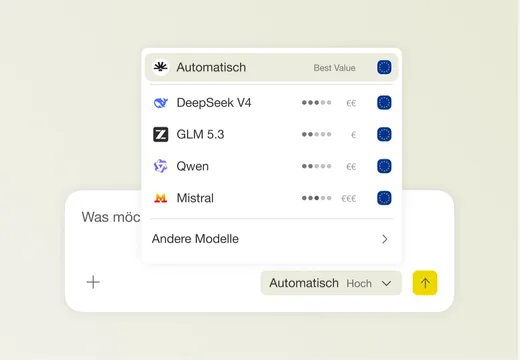520x360 pixels.
Task: Click the plus attachment icon
Action: pos(93,282)
